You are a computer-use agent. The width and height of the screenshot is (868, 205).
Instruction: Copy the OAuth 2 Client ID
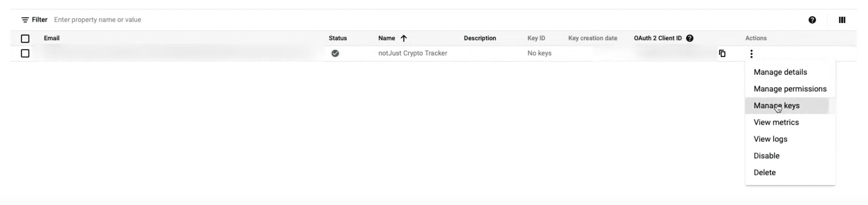722,54
